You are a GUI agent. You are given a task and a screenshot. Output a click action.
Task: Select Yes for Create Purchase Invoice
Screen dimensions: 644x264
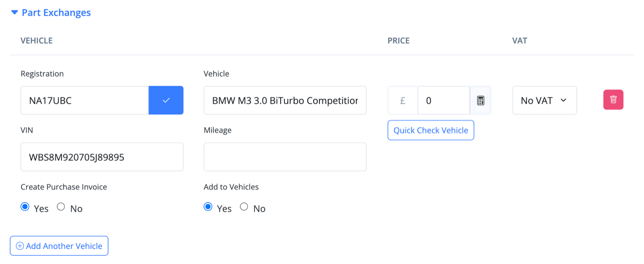click(25, 207)
